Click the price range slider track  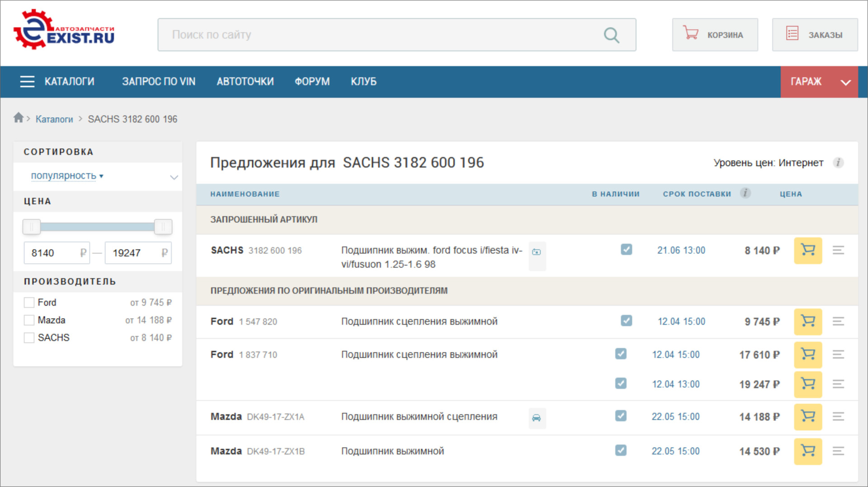[97, 227]
